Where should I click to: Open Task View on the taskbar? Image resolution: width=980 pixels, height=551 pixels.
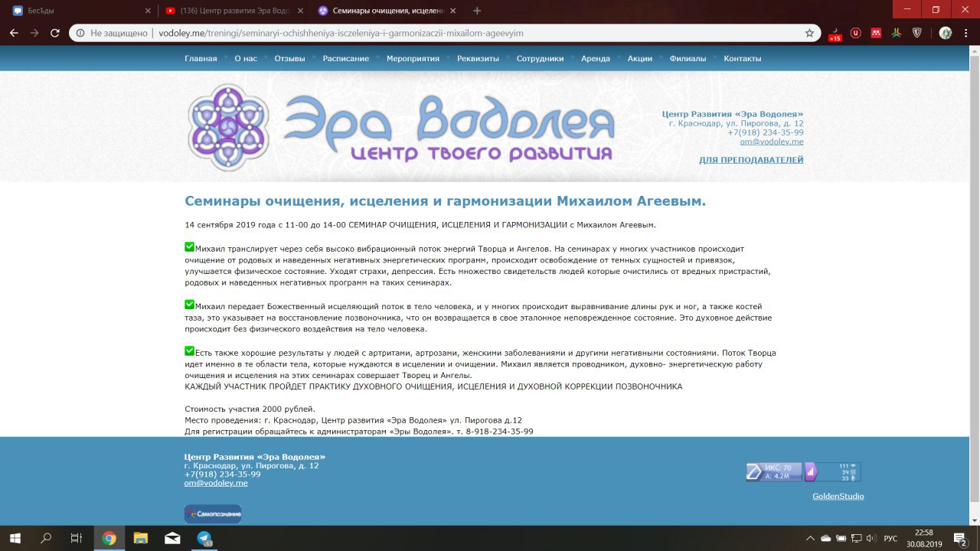click(x=76, y=538)
